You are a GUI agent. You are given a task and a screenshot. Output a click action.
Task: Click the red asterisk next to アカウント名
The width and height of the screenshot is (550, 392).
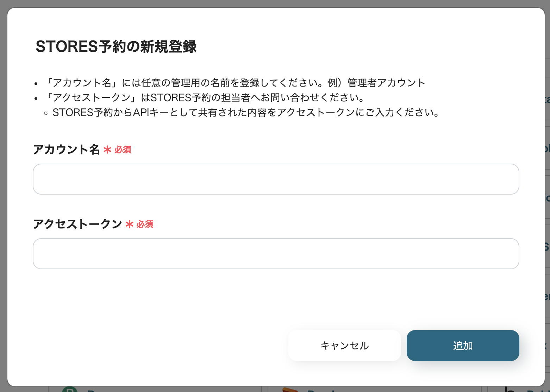click(x=107, y=150)
